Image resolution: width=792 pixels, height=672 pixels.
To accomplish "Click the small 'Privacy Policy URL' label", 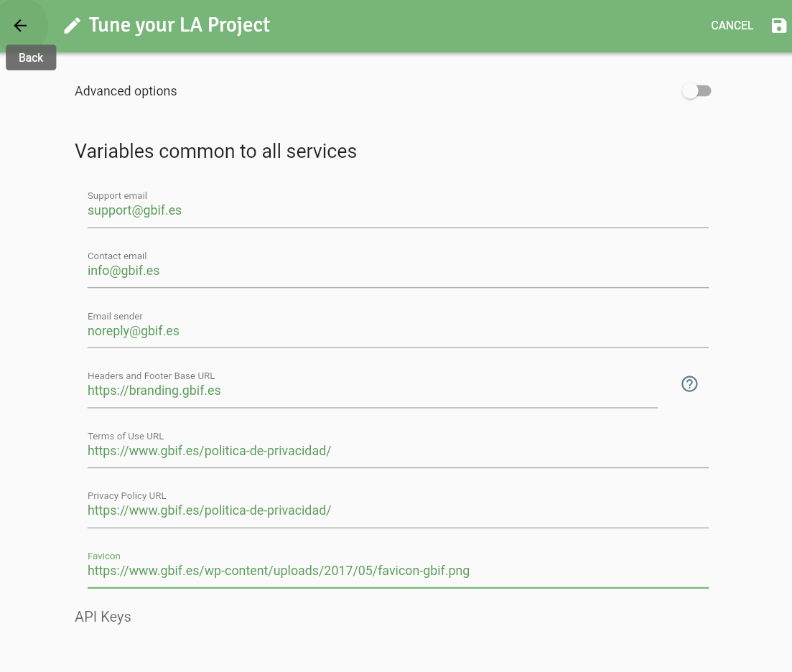I will (126, 495).
